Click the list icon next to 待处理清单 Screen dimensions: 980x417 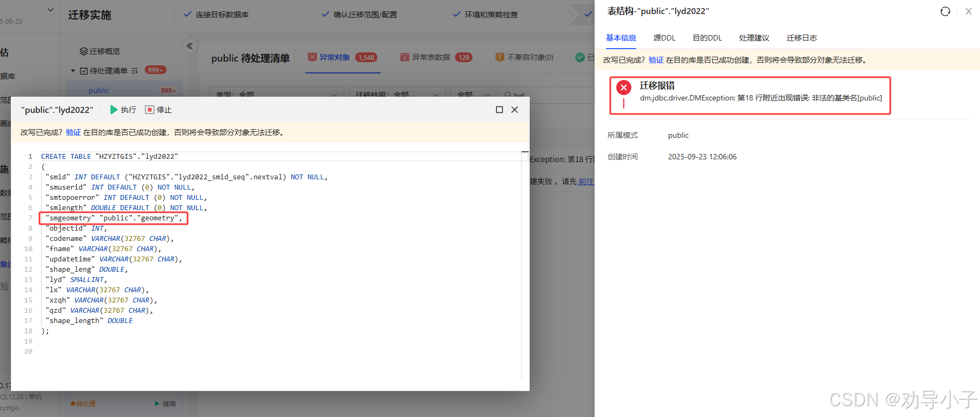point(134,71)
